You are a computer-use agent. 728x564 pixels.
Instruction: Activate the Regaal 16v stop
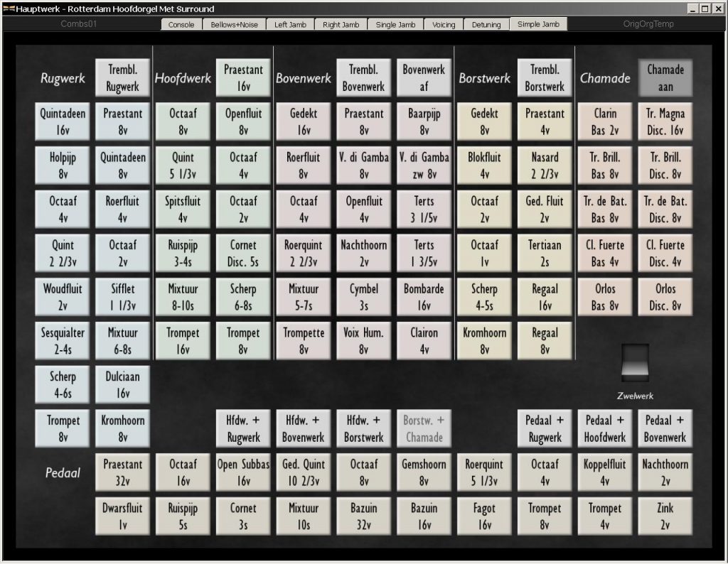(x=545, y=297)
